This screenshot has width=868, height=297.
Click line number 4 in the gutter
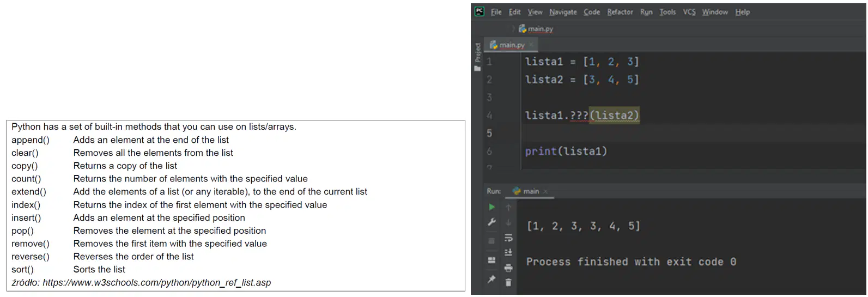click(489, 116)
